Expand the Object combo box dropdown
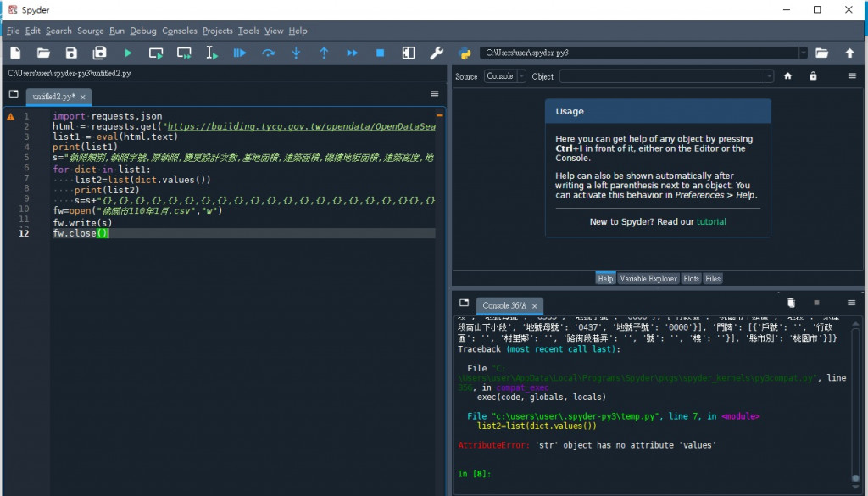This screenshot has width=868, height=496. click(769, 76)
